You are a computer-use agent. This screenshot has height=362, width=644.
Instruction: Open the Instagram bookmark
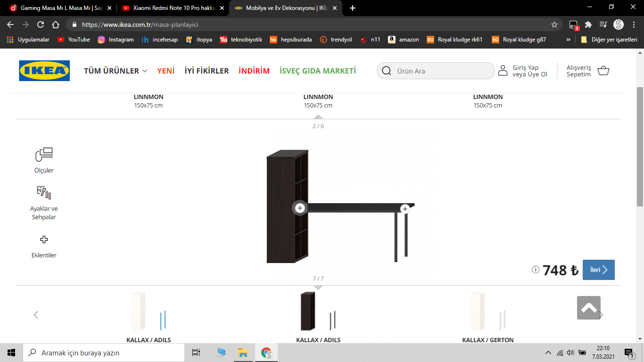[116, 40]
